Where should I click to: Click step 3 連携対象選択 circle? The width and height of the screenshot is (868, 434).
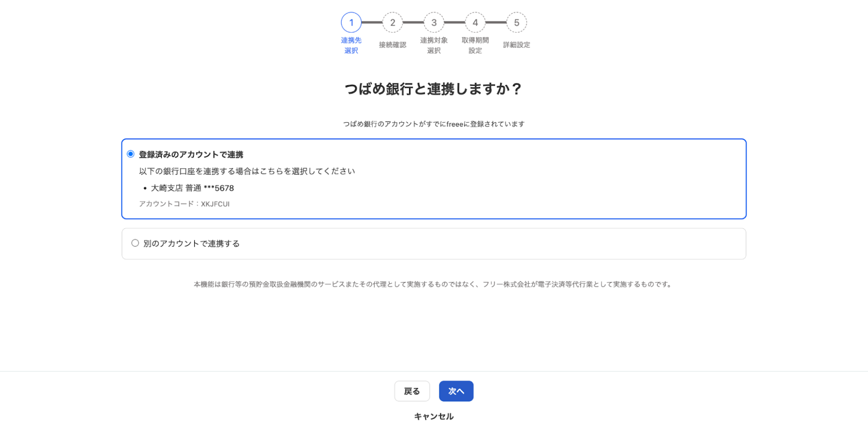click(434, 23)
